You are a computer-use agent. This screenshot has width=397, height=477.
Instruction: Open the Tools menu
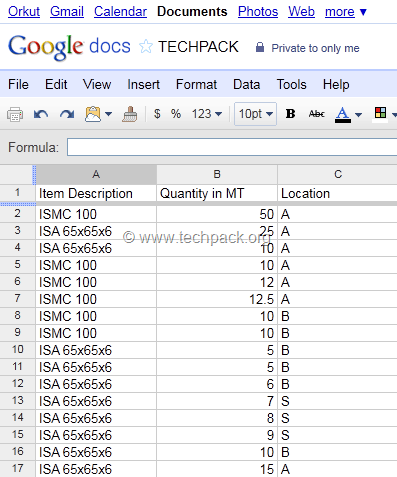coord(291,84)
